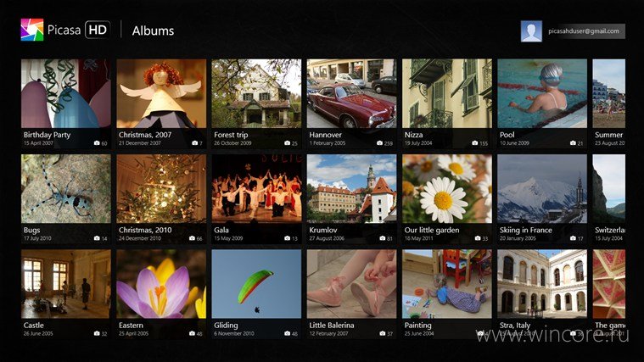Click the user avatar icon
This screenshot has width=644, height=362.
(531, 31)
